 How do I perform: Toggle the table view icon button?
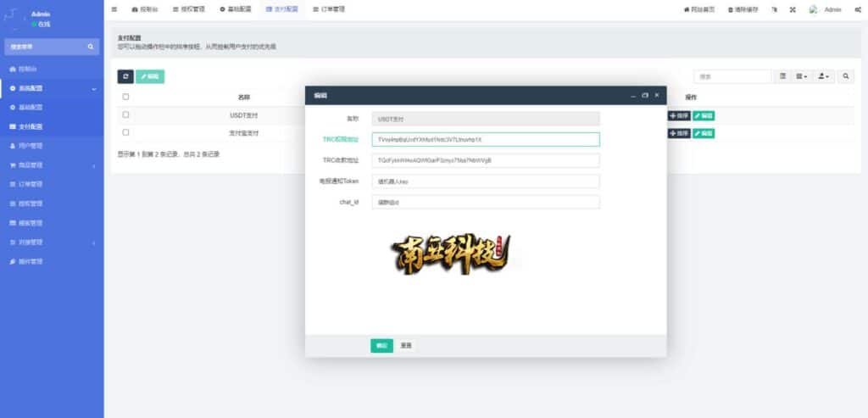pos(782,76)
